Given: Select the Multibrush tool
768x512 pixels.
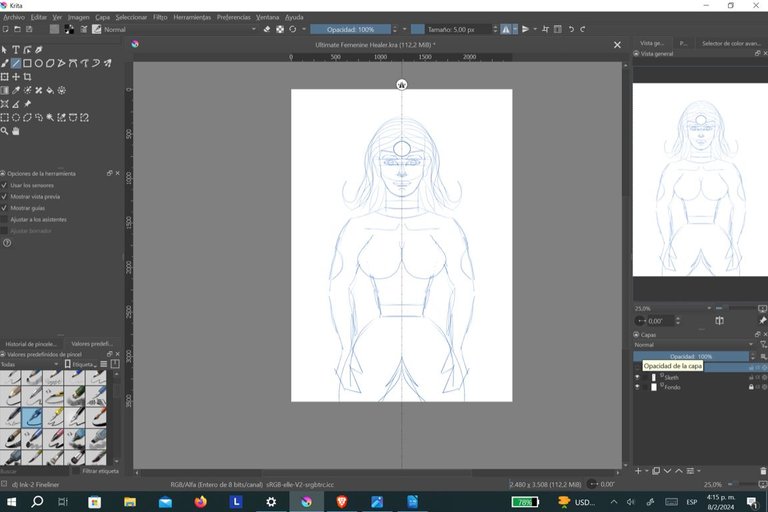Looking at the screenshot, I should coord(107,63).
